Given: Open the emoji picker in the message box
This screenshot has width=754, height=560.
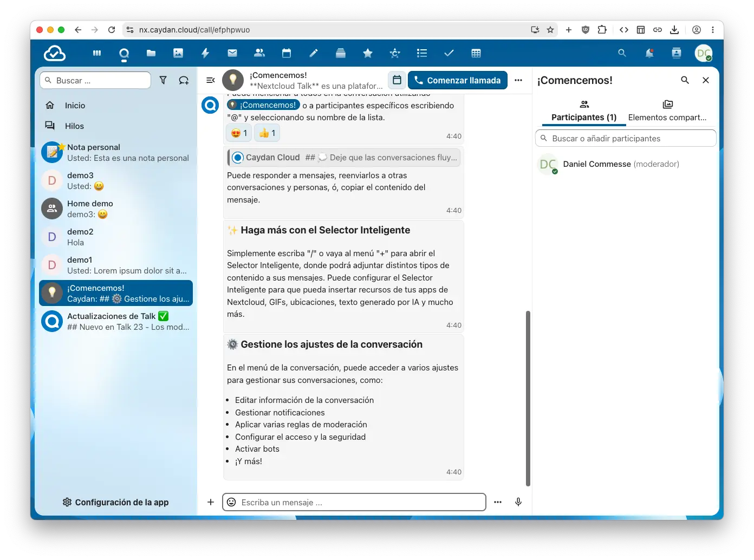Looking at the screenshot, I should 231,502.
